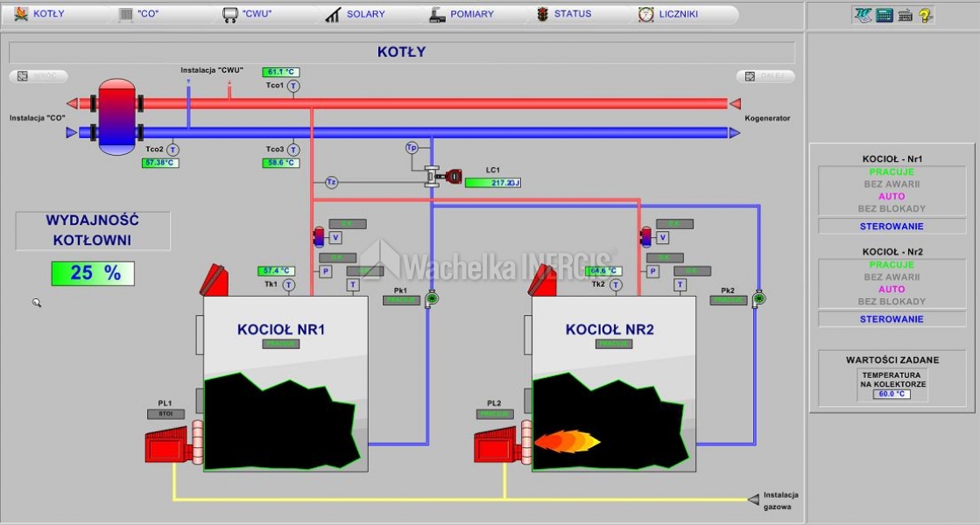Click the tank icon beside "CWU"
The height and width of the screenshot is (525, 980).
[x=230, y=14]
